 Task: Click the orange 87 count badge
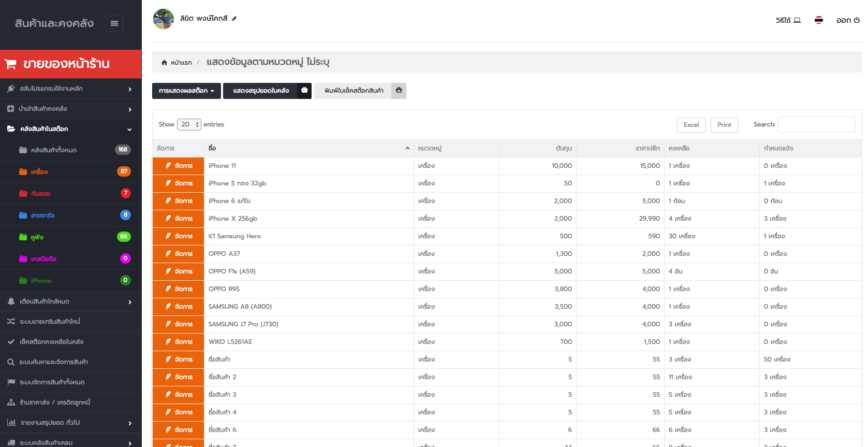tap(124, 171)
